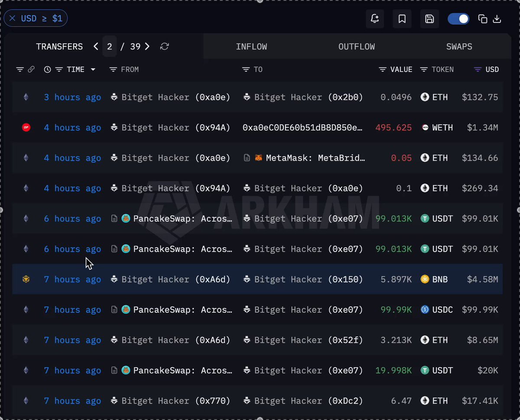This screenshot has width=520, height=420.
Task: Open the SWAPS tab
Action: (459, 46)
